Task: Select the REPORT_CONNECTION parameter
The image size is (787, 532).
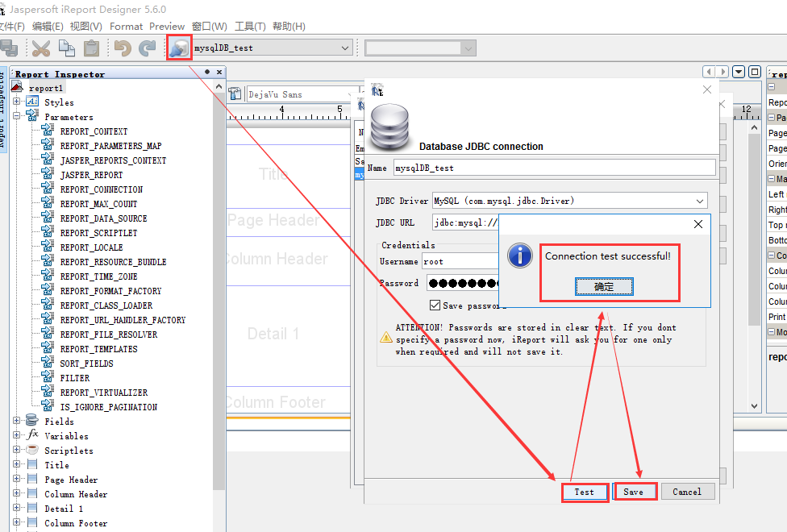Action: [x=102, y=189]
